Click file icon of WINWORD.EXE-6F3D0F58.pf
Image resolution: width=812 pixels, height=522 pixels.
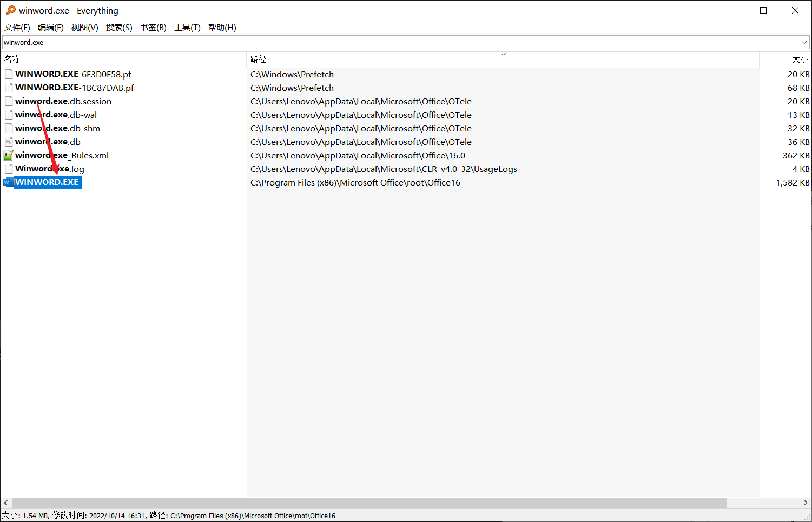pyautogui.click(x=9, y=74)
